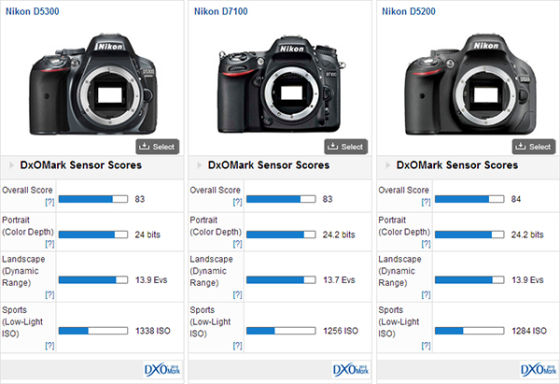Image resolution: width=560 pixels, height=384 pixels.
Task: Open the Sports Low-Light ISO help [?] for D5200
Action: click(x=426, y=345)
